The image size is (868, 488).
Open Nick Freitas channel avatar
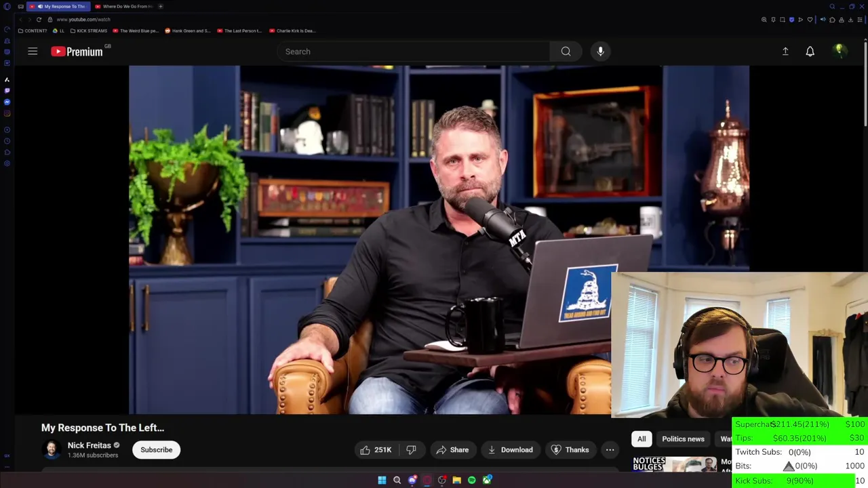click(52, 449)
